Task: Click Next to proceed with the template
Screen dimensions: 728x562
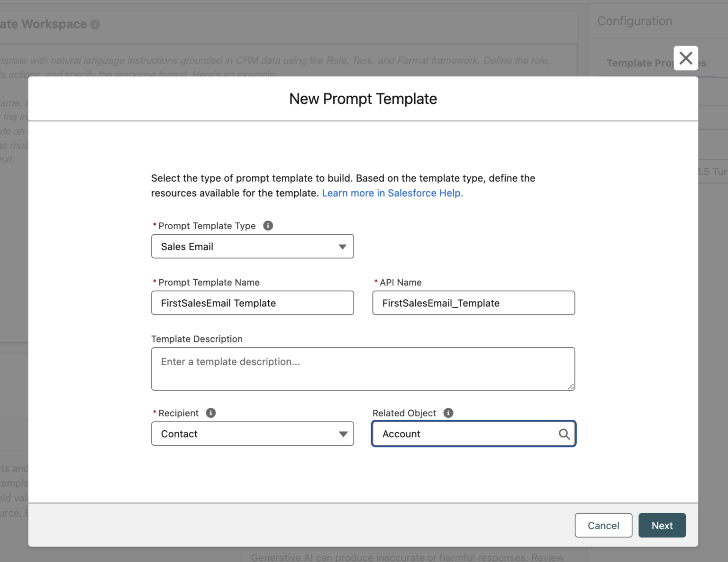Action: click(x=662, y=525)
